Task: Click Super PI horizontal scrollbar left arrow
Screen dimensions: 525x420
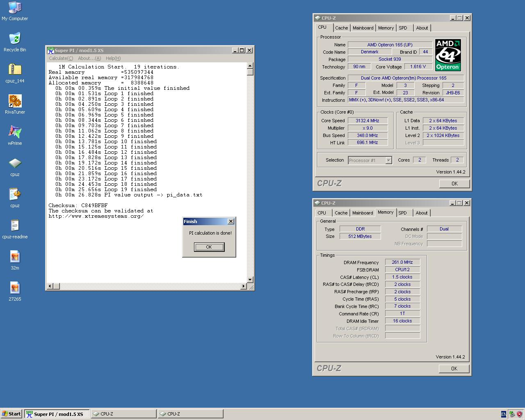Action: pos(50,286)
